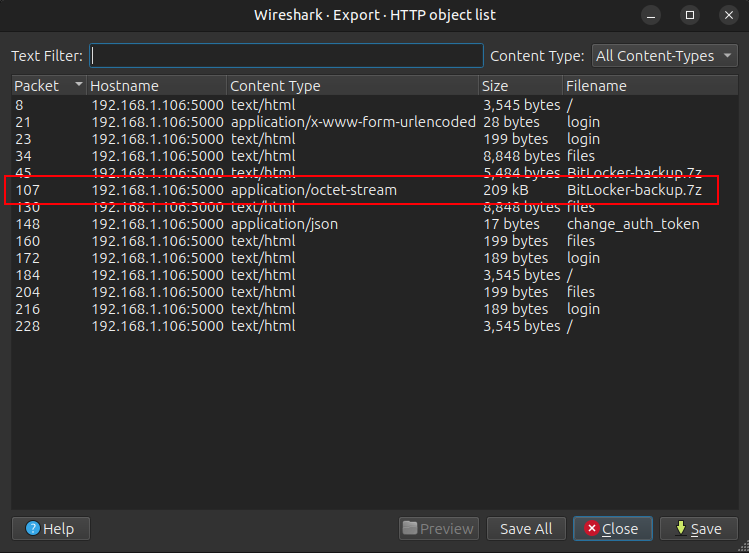Click the Save button with download arrow

(x=698, y=528)
